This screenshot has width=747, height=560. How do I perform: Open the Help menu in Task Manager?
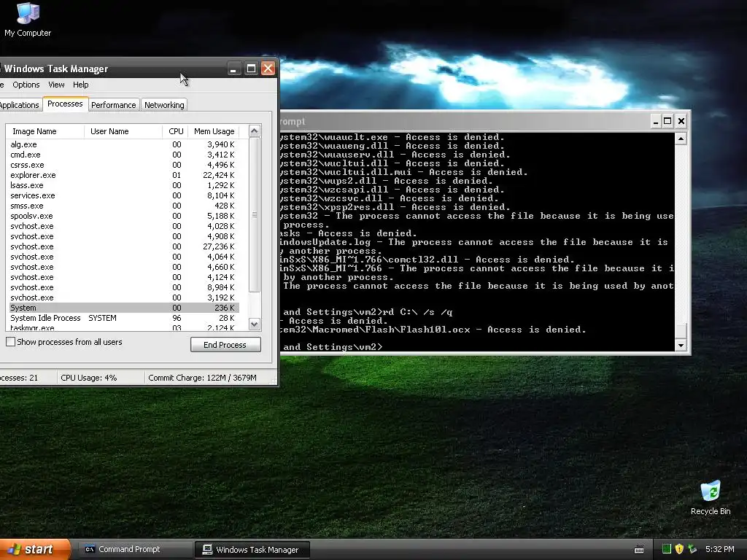(80, 85)
